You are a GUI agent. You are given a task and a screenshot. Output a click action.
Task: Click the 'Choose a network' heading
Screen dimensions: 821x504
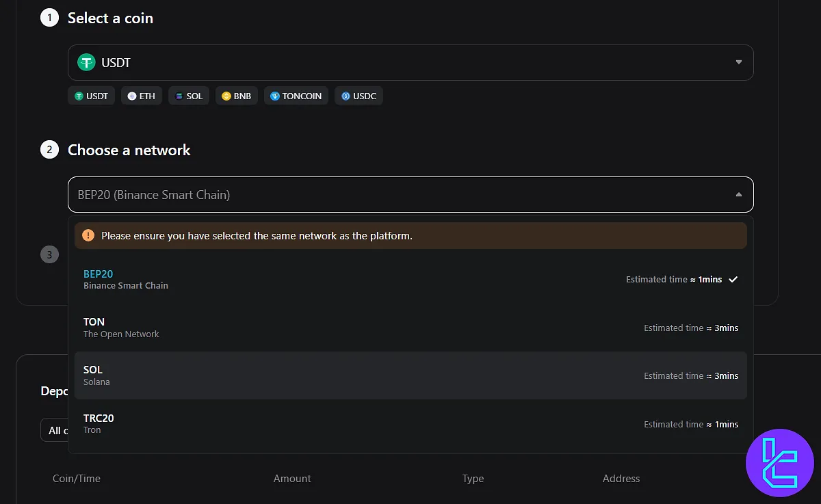point(129,150)
